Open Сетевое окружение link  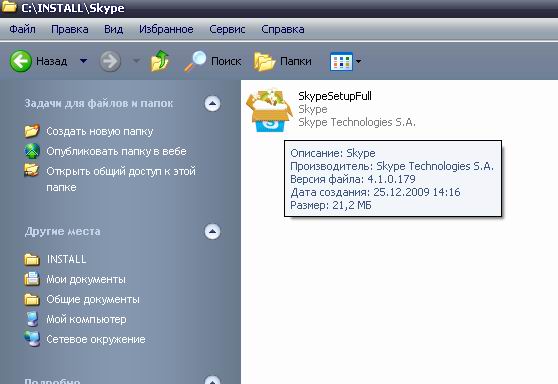tap(96, 339)
